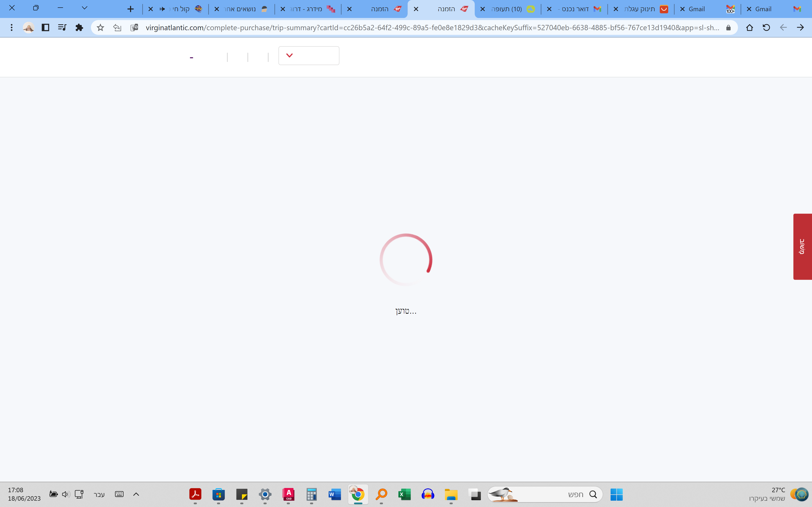Click the media control playlist icon

pyautogui.click(x=62, y=27)
